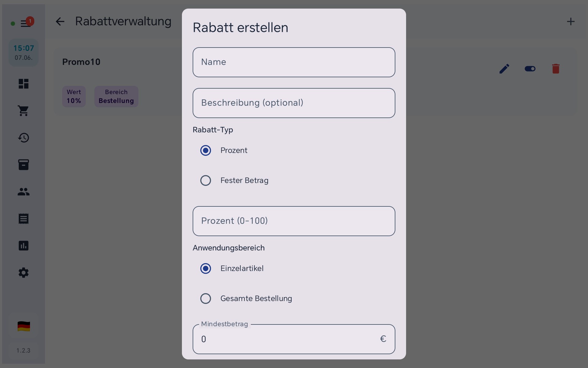The width and height of the screenshot is (588, 368).
Task: Click the version 1.2.3 label
Action: [x=23, y=350]
